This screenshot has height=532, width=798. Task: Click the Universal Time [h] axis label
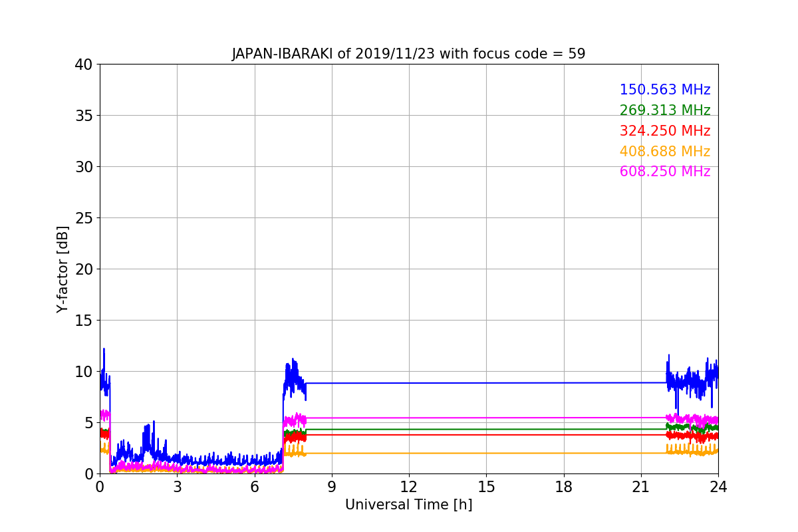click(x=408, y=505)
